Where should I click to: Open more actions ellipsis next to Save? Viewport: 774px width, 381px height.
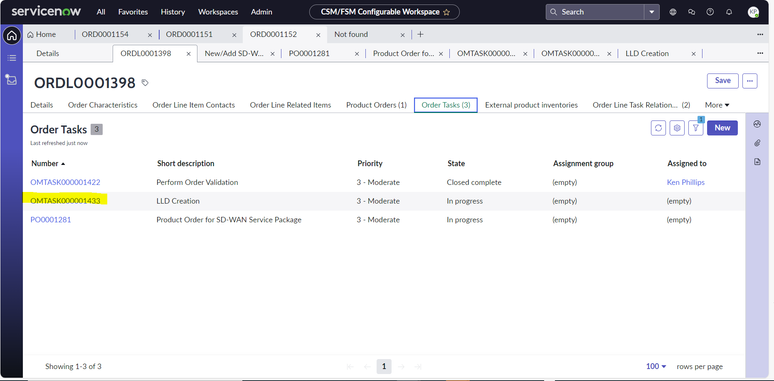tap(750, 80)
